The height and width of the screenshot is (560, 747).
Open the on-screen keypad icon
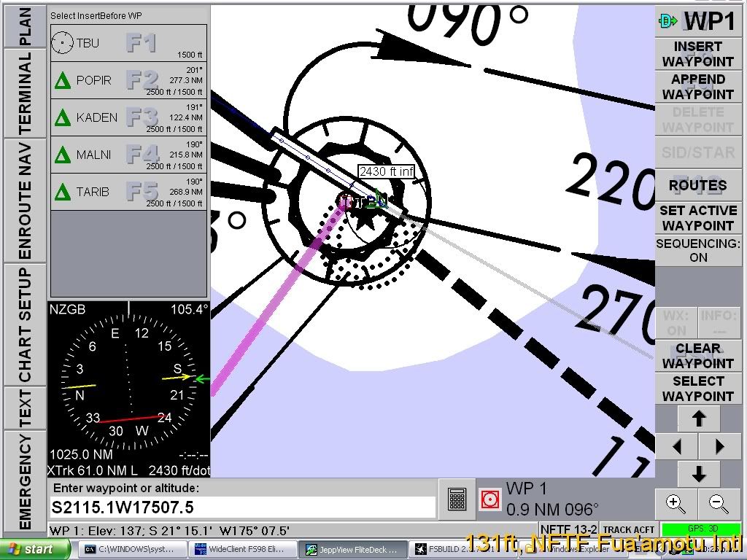click(x=457, y=499)
